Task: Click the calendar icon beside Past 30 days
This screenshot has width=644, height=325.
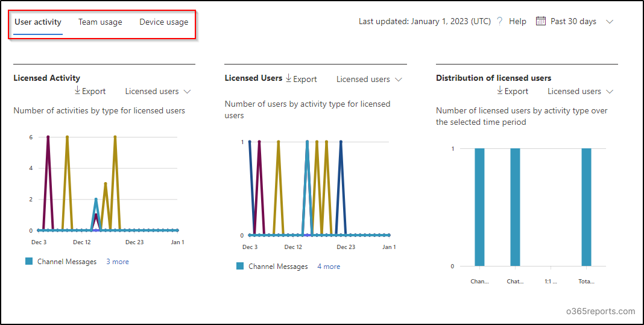Action: pos(541,21)
